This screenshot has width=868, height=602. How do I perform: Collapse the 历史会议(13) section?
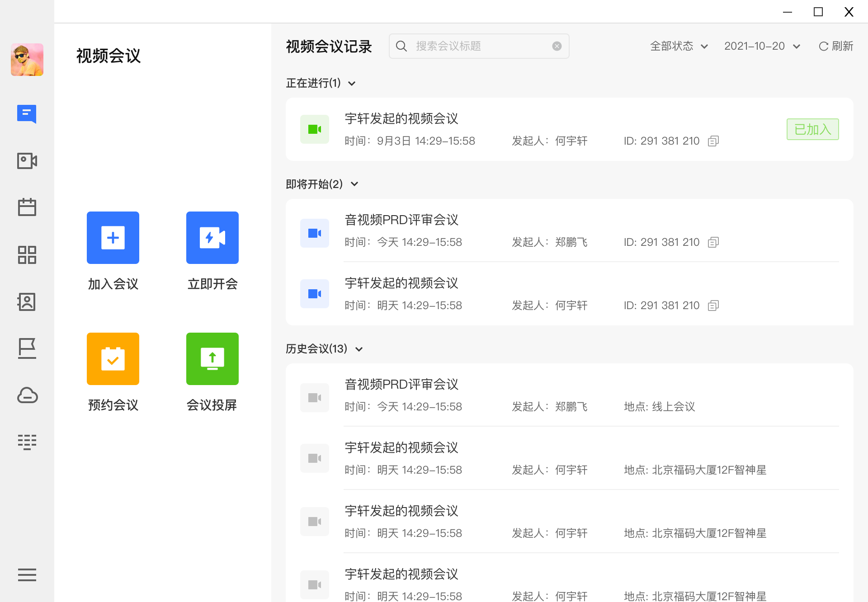pos(359,349)
